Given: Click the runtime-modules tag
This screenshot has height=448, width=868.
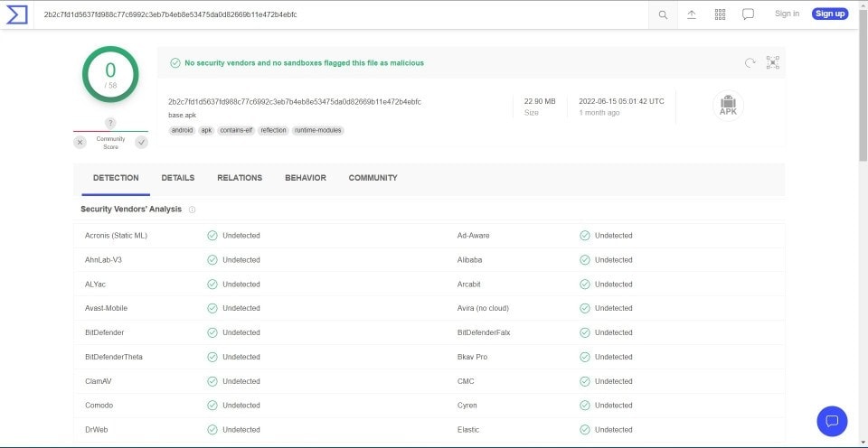Looking at the screenshot, I should 317,131.
